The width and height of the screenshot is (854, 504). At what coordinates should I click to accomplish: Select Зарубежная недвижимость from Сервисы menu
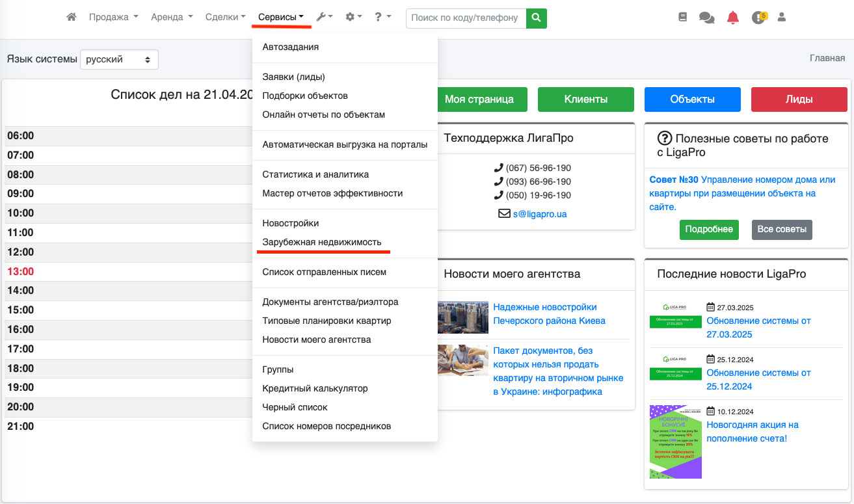pyautogui.click(x=321, y=242)
